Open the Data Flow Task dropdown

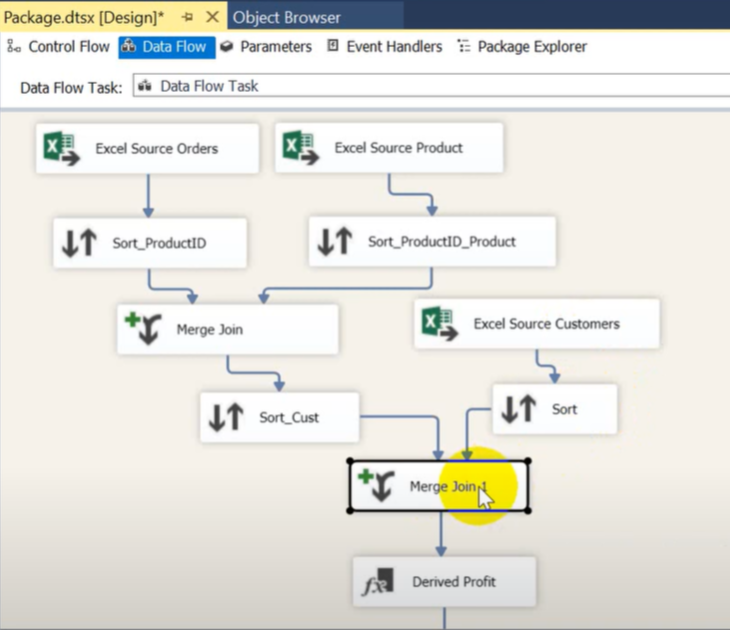point(430,87)
